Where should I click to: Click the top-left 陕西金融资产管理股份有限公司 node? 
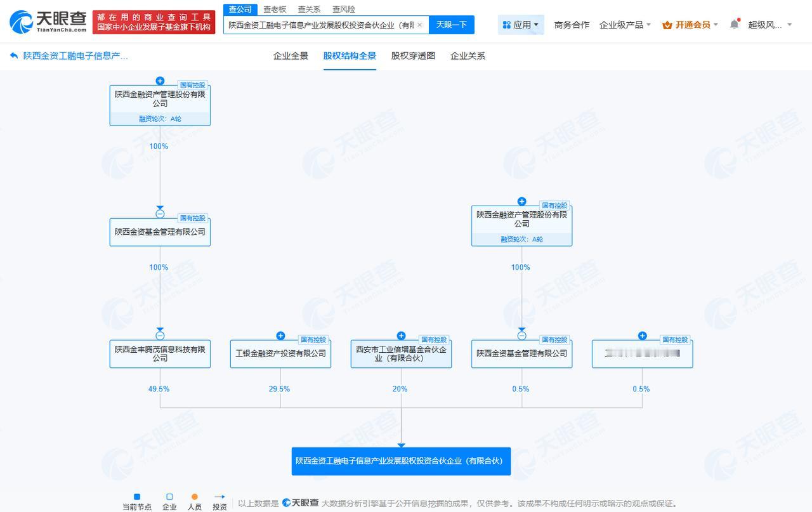(x=160, y=105)
